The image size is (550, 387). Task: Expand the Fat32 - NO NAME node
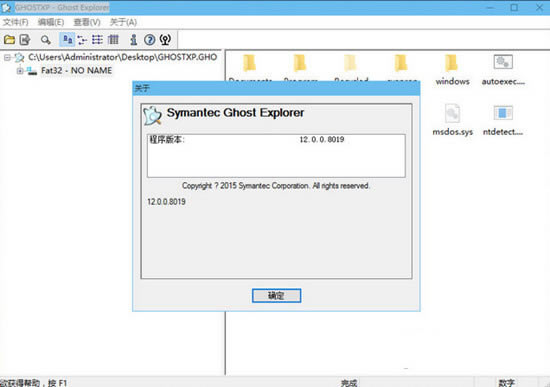tap(20, 71)
